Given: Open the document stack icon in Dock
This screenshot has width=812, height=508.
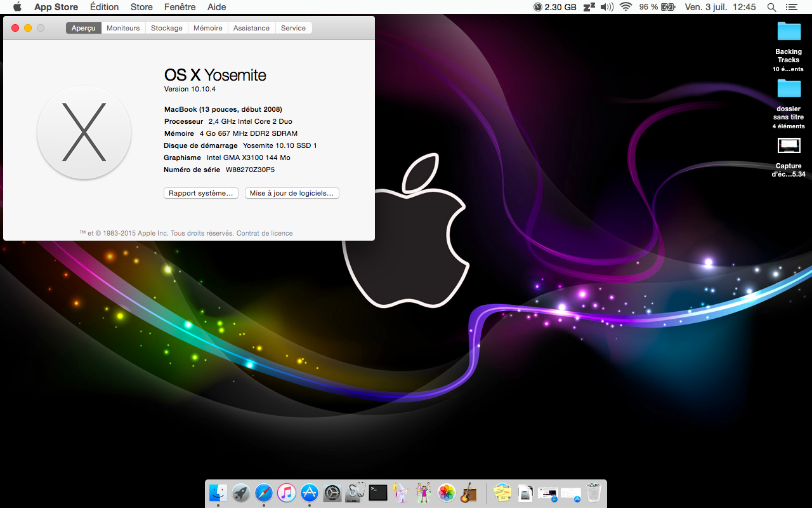Looking at the screenshot, I should [525, 493].
